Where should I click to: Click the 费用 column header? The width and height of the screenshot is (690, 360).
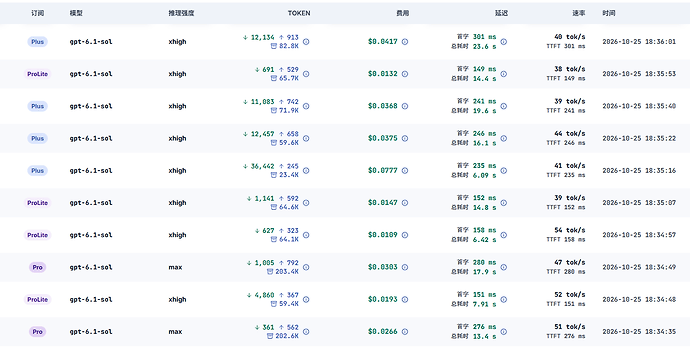pyautogui.click(x=403, y=13)
